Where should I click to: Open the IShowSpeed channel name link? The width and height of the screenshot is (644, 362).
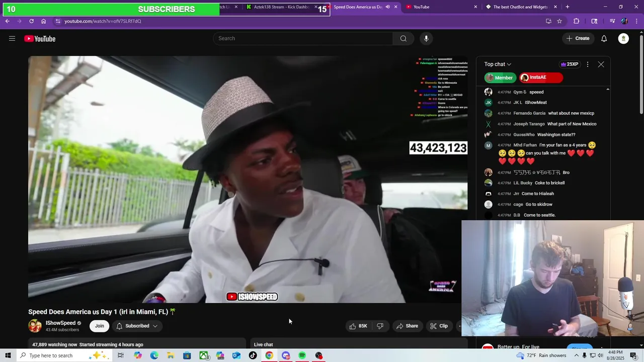[60, 323]
